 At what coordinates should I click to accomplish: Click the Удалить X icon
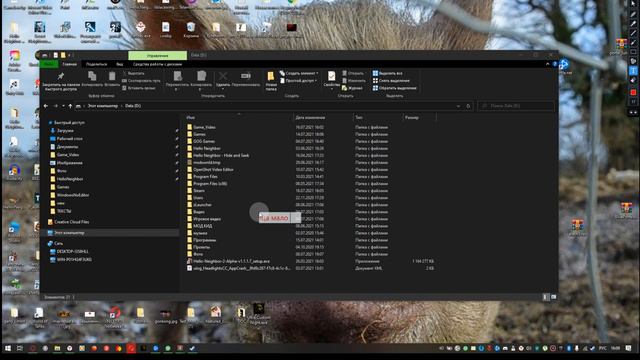click(223, 76)
